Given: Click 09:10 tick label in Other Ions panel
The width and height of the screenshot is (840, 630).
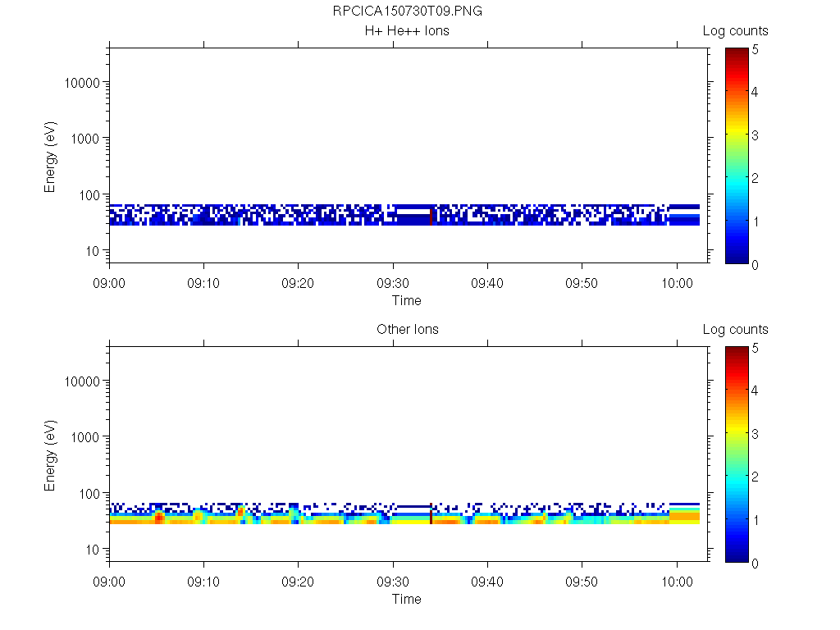Looking at the screenshot, I should pyautogui.click(x=203, y=582).
